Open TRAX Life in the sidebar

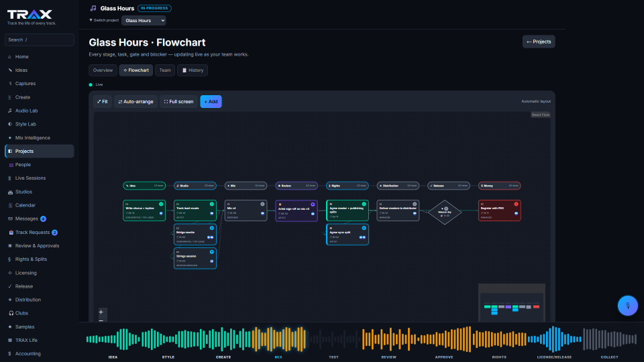tap(40, 341)
